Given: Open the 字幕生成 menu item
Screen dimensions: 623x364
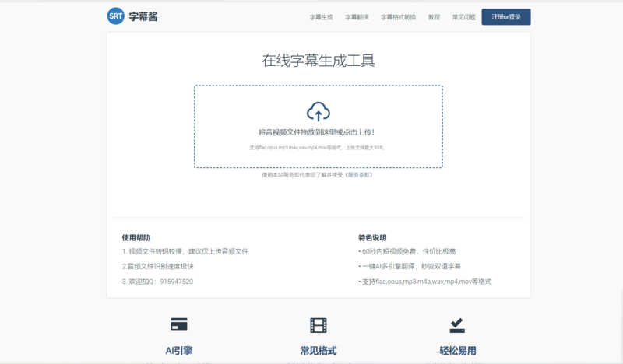Looking at the screenshot, I should [321, 17].
